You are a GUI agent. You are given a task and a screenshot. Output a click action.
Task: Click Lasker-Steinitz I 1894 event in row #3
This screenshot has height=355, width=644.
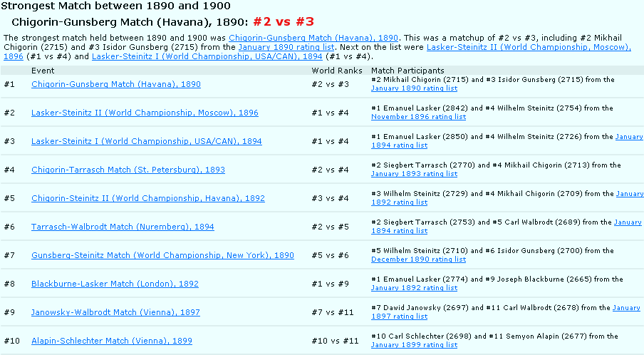point(146,141)
